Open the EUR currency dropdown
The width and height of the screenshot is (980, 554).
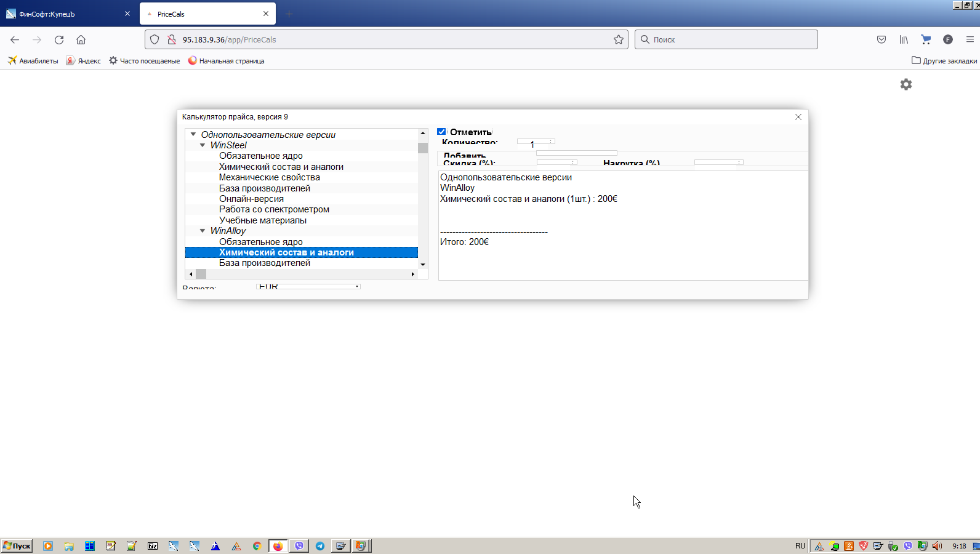click(x=308, y=286)
